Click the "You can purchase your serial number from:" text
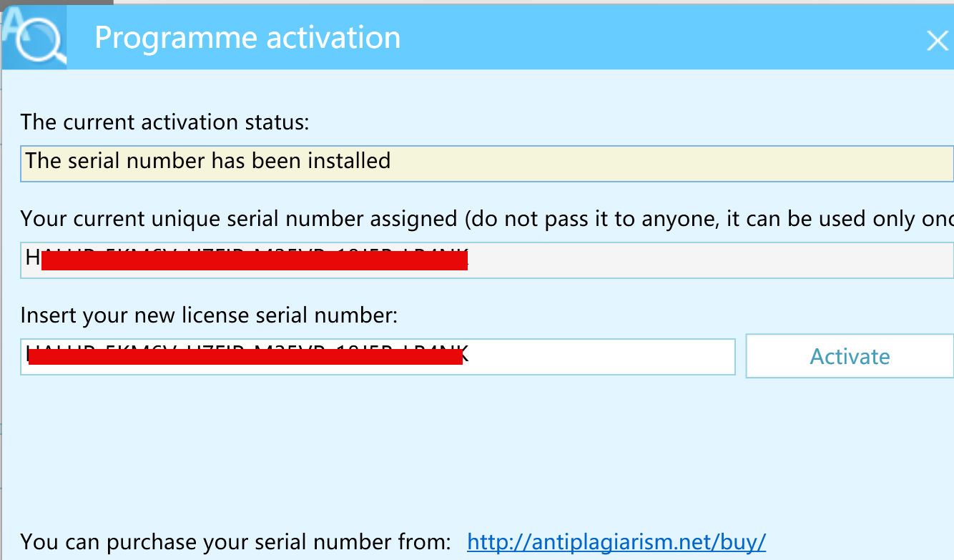The height and width of the screenshot is (560, 954). (236, 541)
